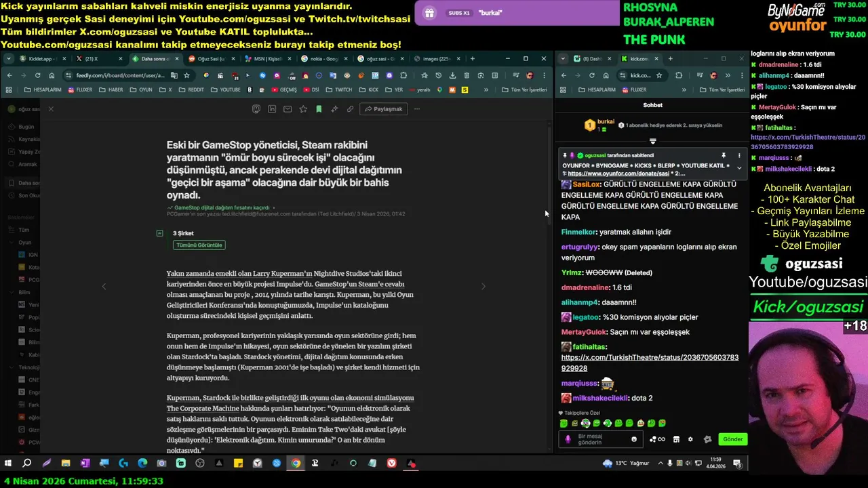Viewport: 868px width, 488px height.
Task: Copy article link icon in Feedly
Action: click(x=350, y=108)
